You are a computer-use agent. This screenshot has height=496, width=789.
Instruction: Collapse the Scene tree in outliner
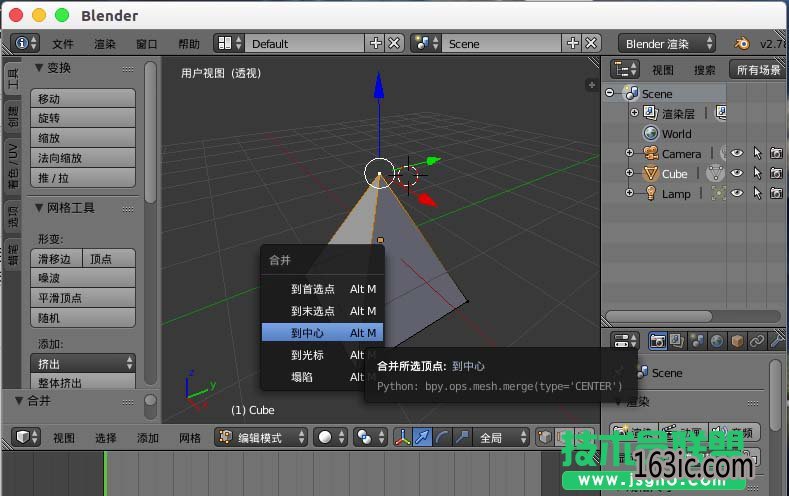point(610,93)
